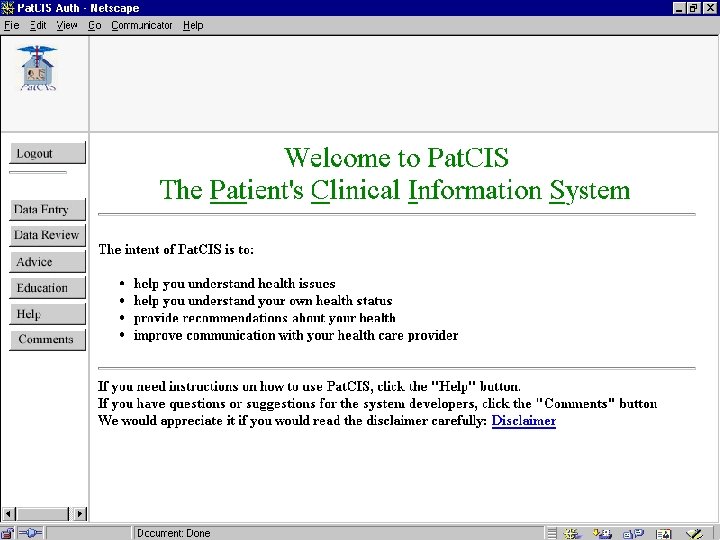The height and width of the screenshot is (540, 720).
Task: Click the component bar grip handle
Action: (552, 534)
